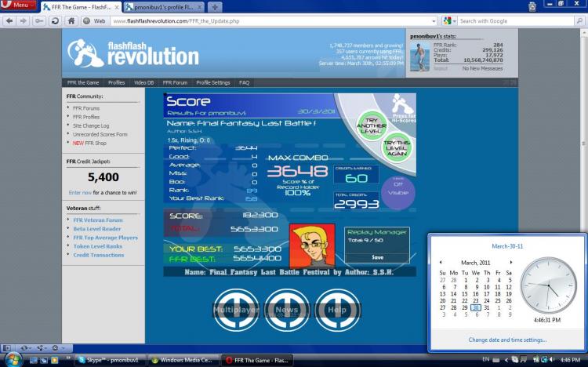Click the Try This Level Again button
The height and width of the screenshot is (367, 588).
[397, 147]
